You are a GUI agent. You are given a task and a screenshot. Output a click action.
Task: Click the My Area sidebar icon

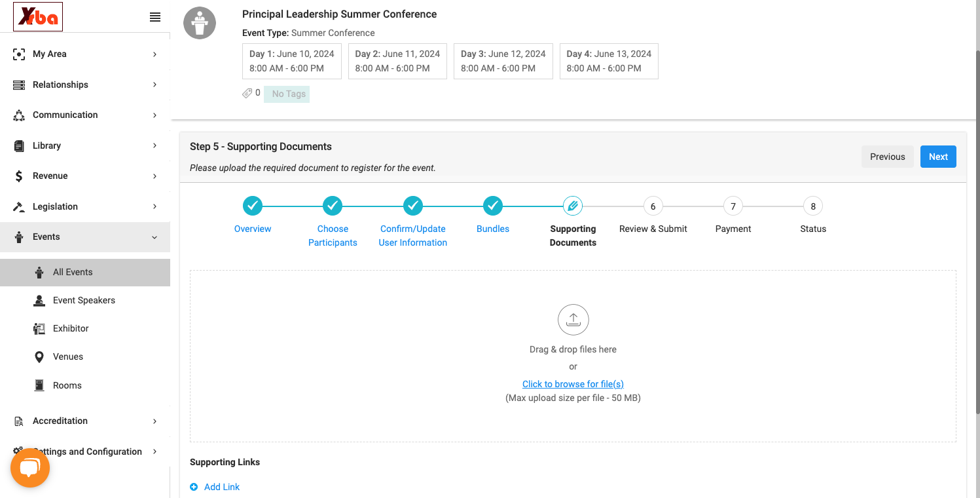(19, 54)
